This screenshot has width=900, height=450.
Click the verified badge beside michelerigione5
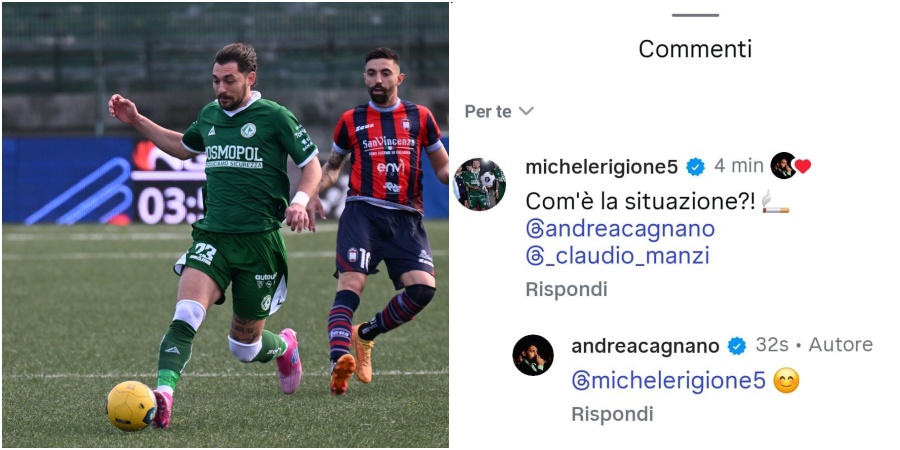pos(696,167)
